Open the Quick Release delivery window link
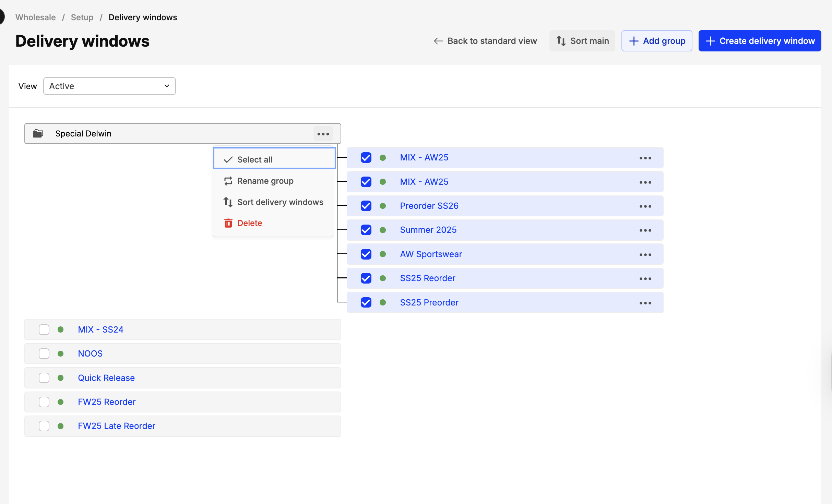Image resolution: width=832 pixels, height=504 pixels. pyautogui.click(x=106, y=378)
